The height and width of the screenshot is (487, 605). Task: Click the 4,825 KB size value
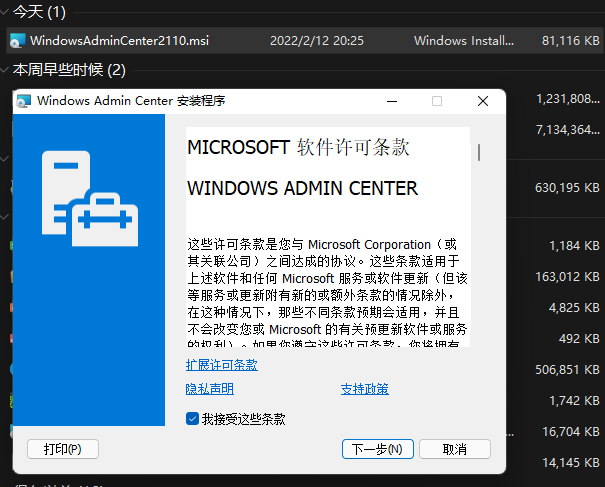pos(575,308)
